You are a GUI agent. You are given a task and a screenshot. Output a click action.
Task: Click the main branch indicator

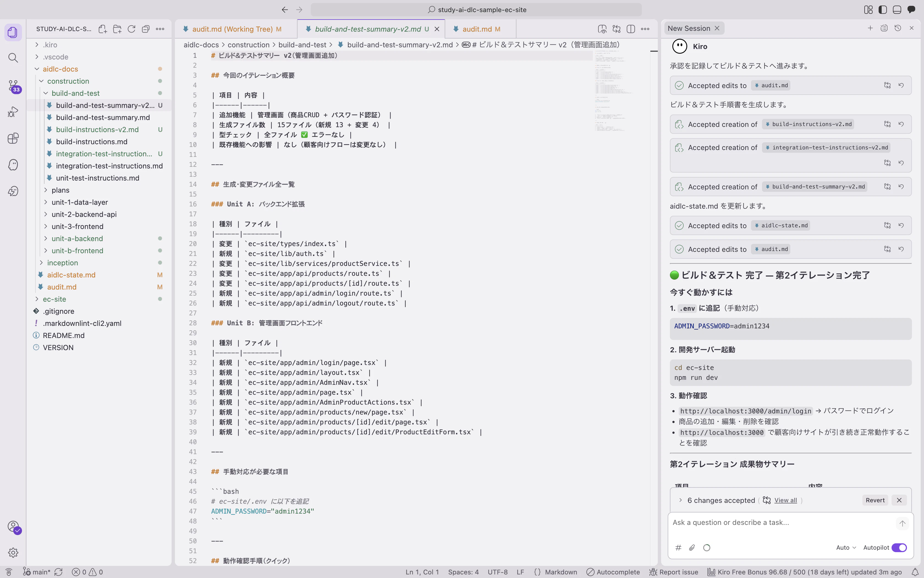click(37, 572)
